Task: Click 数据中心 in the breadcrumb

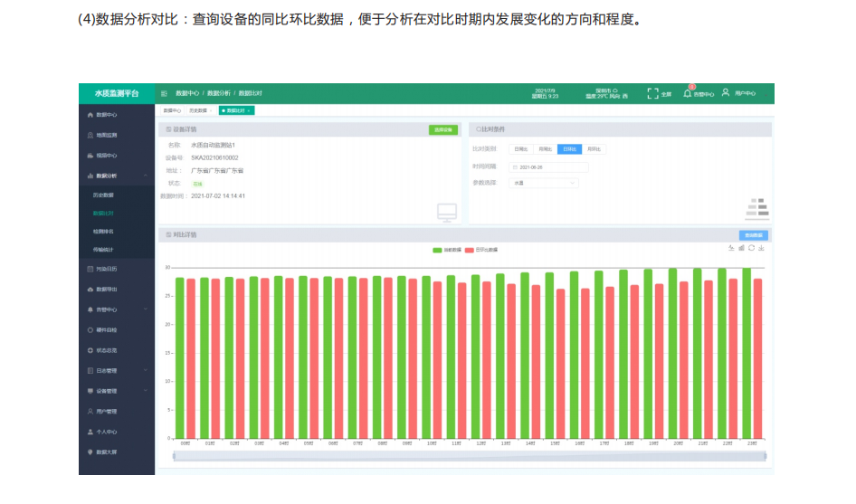Action: 187,93
